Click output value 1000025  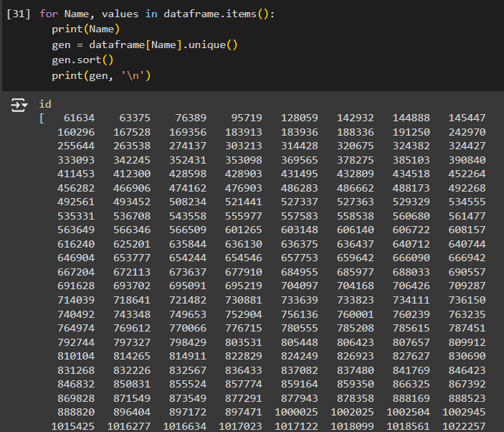[x=296, y=412]
